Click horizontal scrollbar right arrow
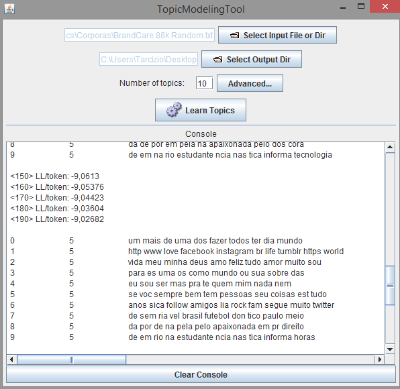The image size is (400, 389). [379, 360]
